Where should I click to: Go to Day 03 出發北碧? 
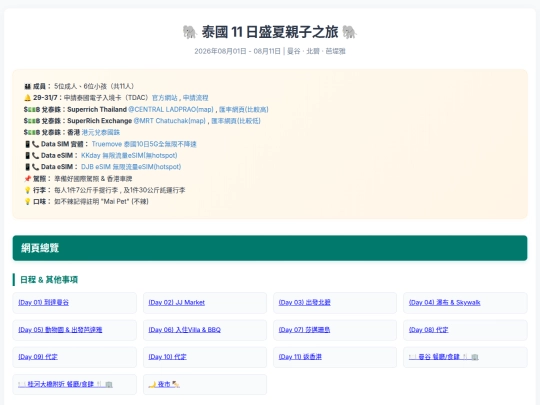tap(304, 302)
